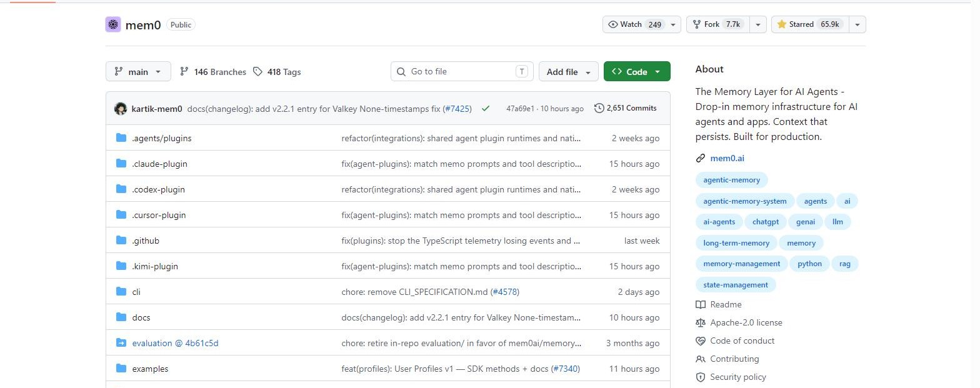Viewport: 980px width, 388px height.
Task: Click the license scale icon
Action: click(x=701, y=323)
